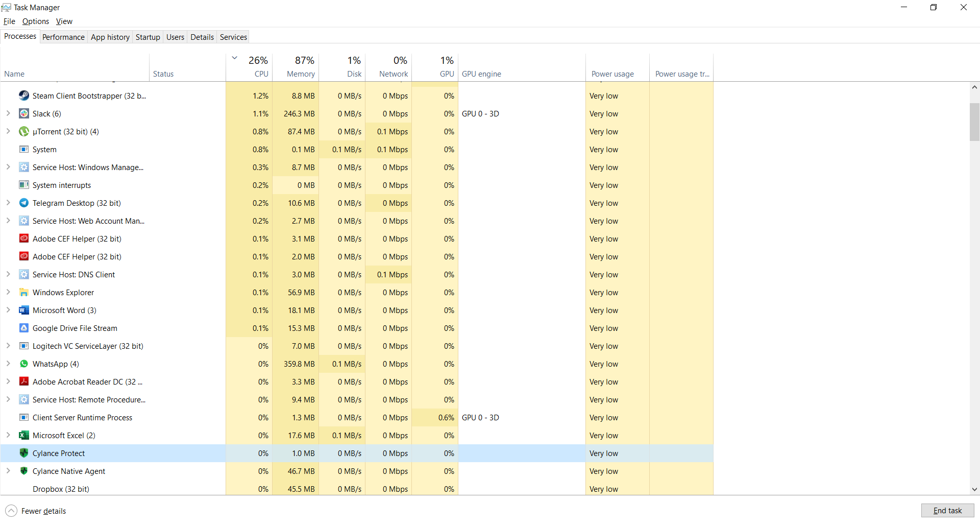Click the Cylance Protect shield icon
Image resolution: width=980 pixels, height=526 pixels.
[x=24, y=453]
